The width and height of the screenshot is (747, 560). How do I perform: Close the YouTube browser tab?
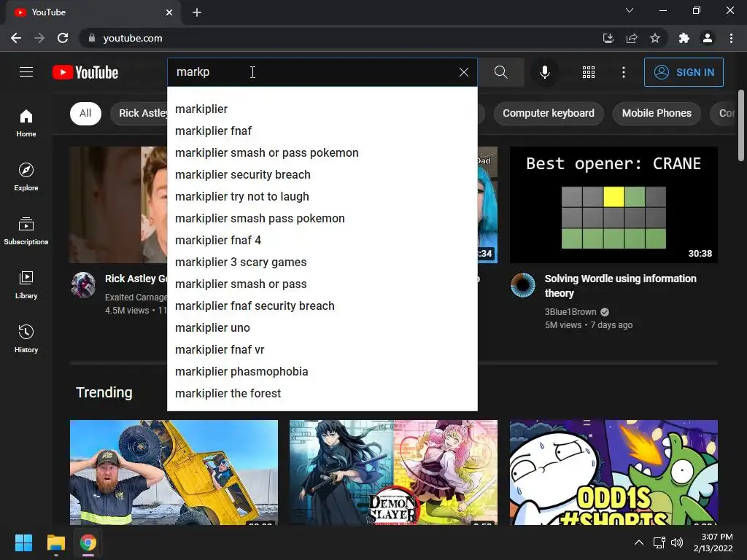(x=169, y=12)
